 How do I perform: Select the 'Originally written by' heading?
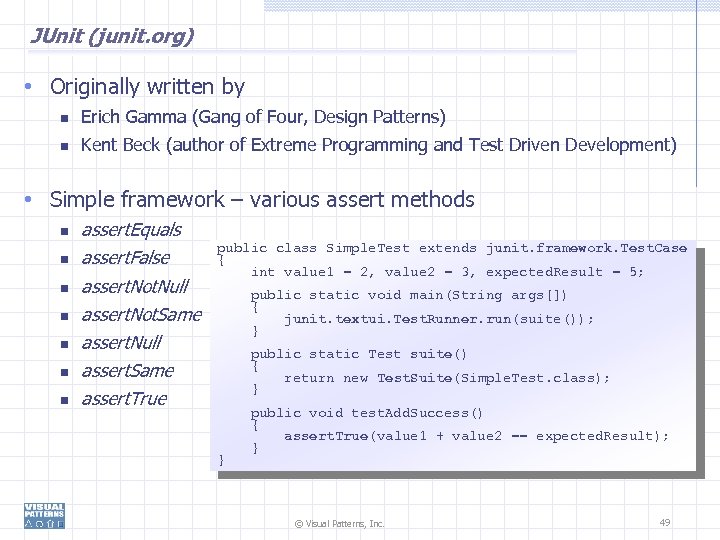pyautogui.click(x=147, y=87)
